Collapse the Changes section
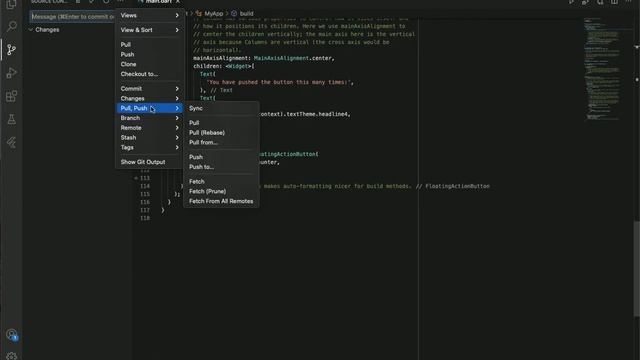 (x=31, y=30)
